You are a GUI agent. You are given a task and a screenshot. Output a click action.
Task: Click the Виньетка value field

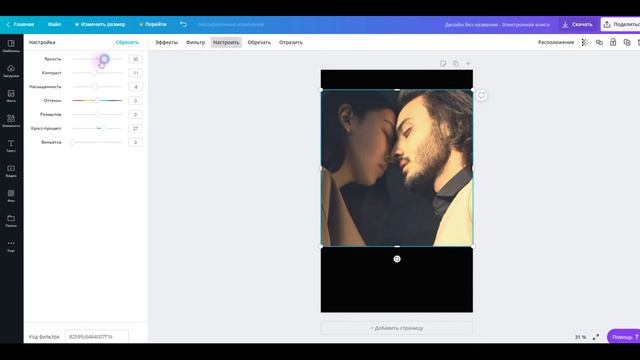point(136,142)
